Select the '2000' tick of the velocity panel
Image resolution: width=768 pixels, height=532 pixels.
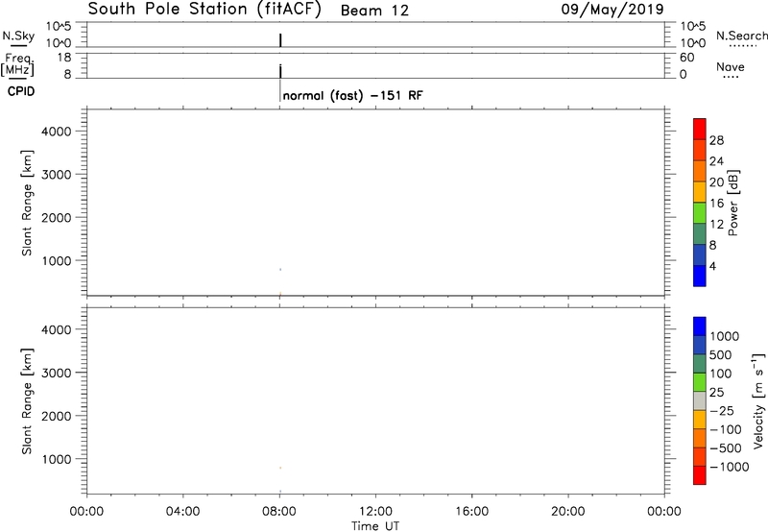coord(57,416)
